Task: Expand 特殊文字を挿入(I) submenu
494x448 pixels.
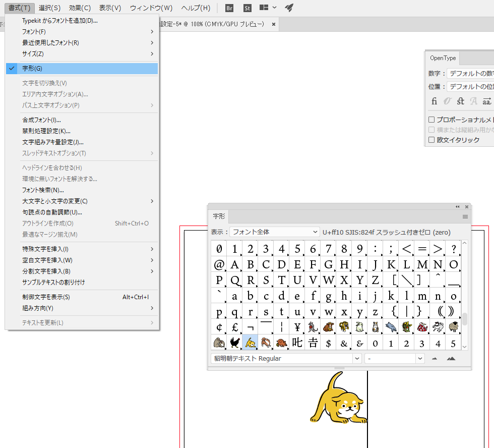Action: coord(82,249)
